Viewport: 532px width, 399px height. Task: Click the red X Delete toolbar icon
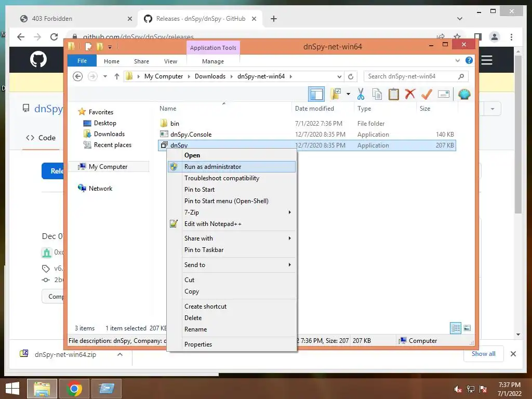(410, 94)
